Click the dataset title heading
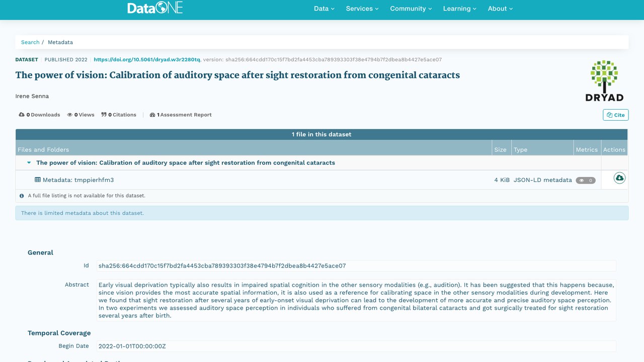The width and height of the screenshot is (644, 362). pos(237,75)
